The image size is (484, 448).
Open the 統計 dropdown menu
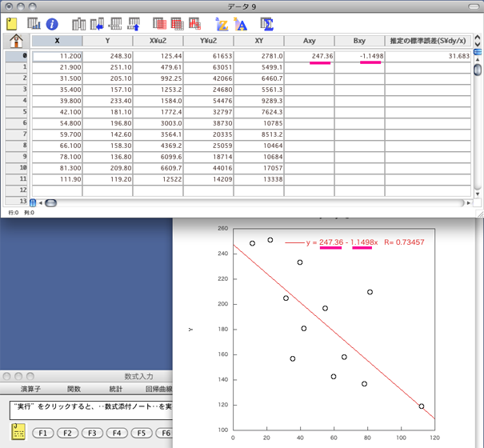pos(116,389)
